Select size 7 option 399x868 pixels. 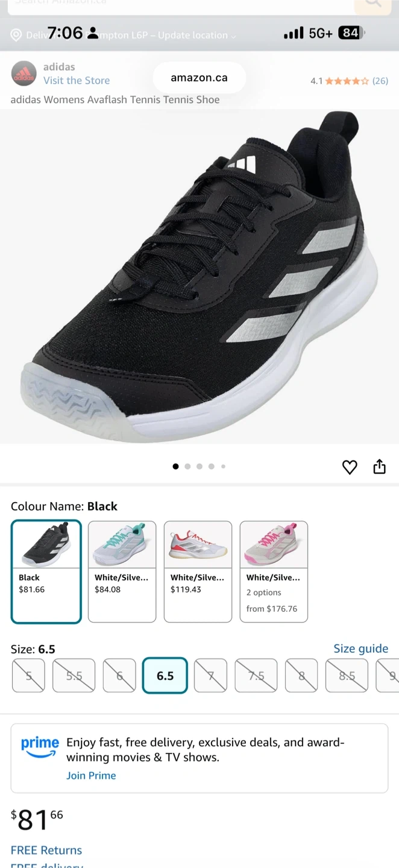tap(210, 676)
